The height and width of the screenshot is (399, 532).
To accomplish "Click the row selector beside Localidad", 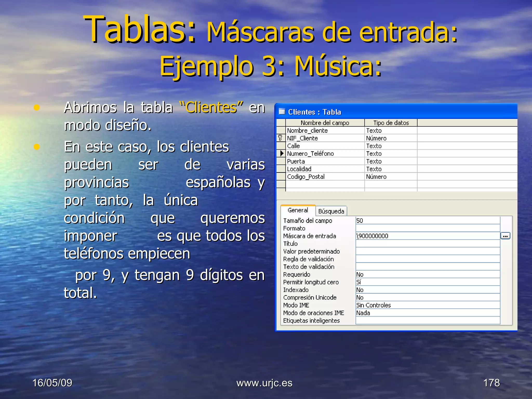I will click(281, 169).
